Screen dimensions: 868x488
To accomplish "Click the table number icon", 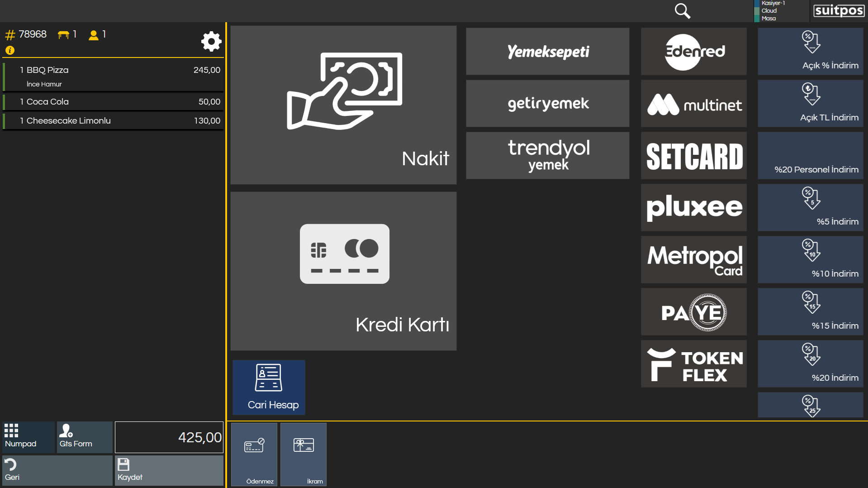I will click(x=63, y=34).
